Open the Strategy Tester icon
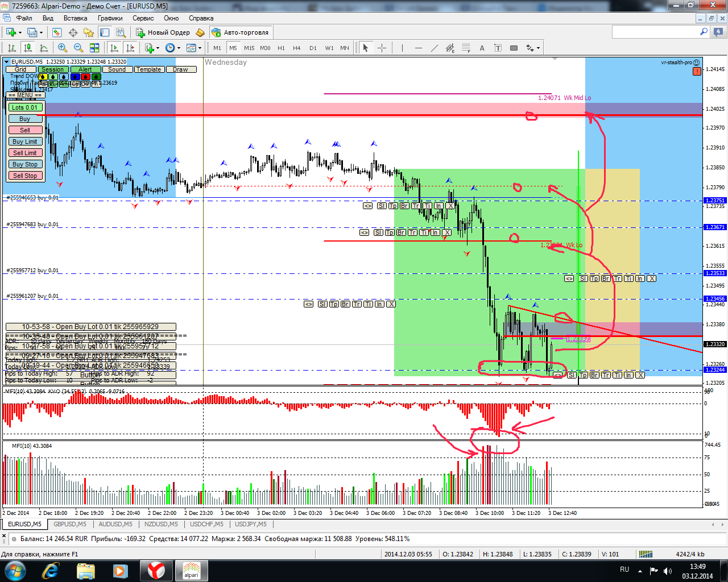Viewport: 728px width, 582px height. pyautogui.click(x=120, y=32)
